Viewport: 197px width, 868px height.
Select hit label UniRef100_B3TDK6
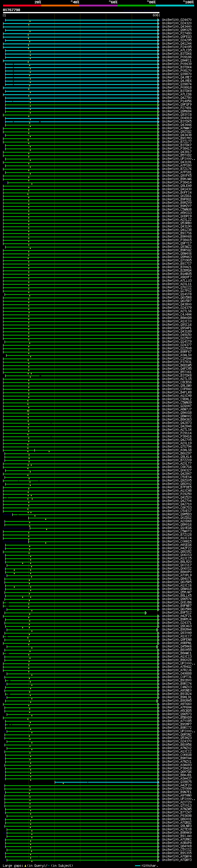tap(177, 54)
